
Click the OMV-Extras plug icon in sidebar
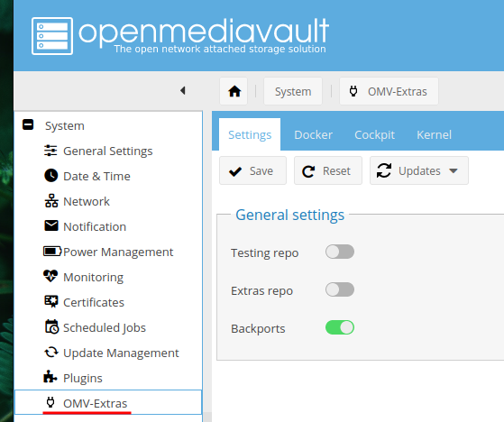coord(50,402)
